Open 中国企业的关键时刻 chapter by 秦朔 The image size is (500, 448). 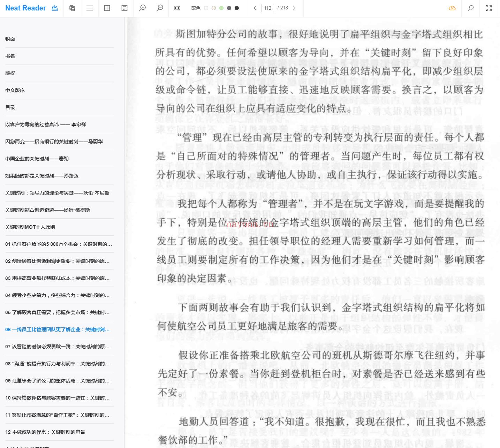[60, 159]
